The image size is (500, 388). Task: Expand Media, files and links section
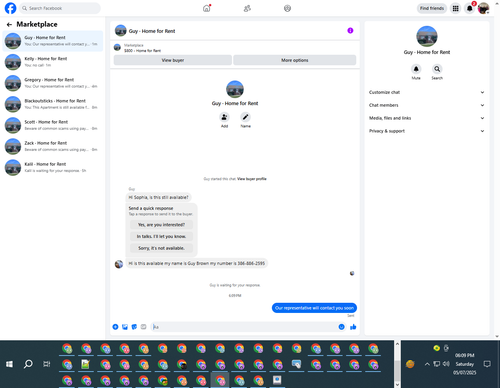[x=426, y=118]
